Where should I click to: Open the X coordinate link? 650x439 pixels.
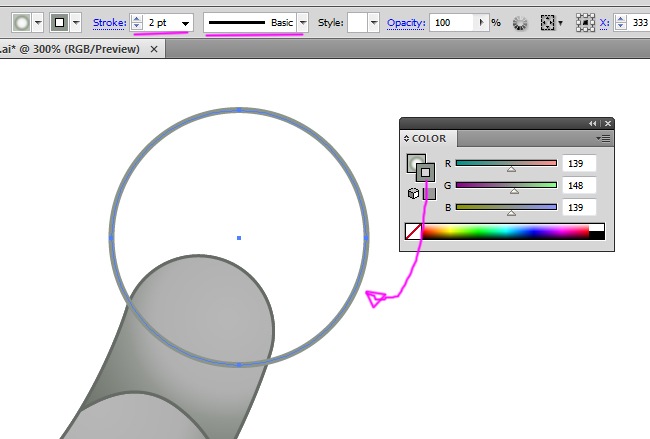604,22
